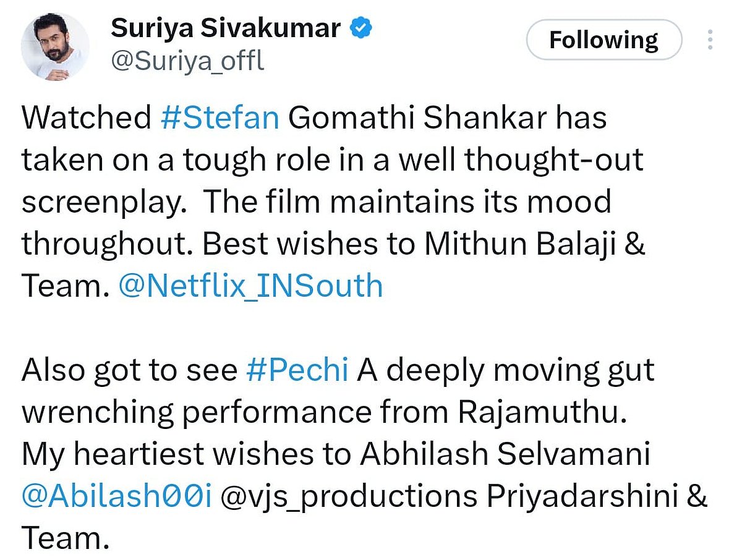Toggle the Following button
Screen dimensions: 742x560
(603, 40)
